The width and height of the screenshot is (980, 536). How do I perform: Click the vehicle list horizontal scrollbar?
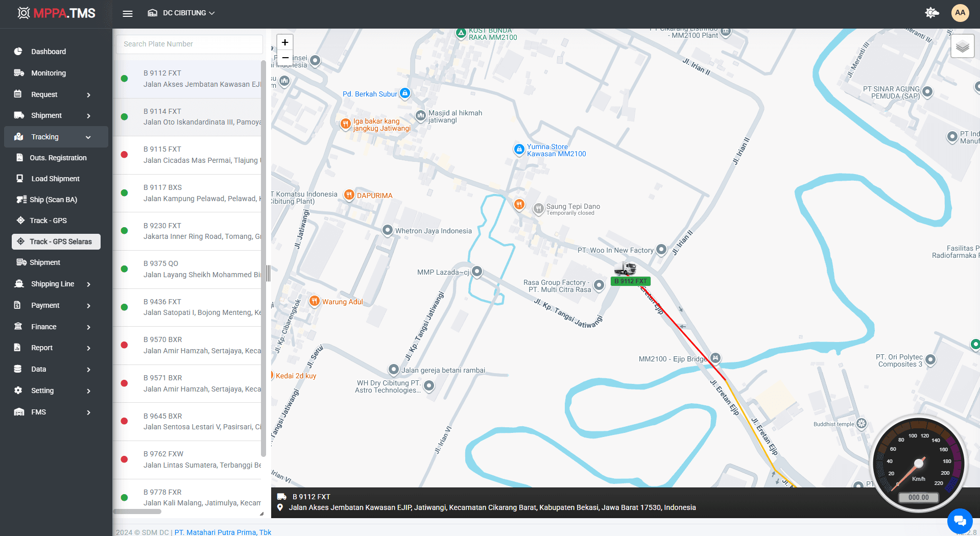[x=137, y=511]
